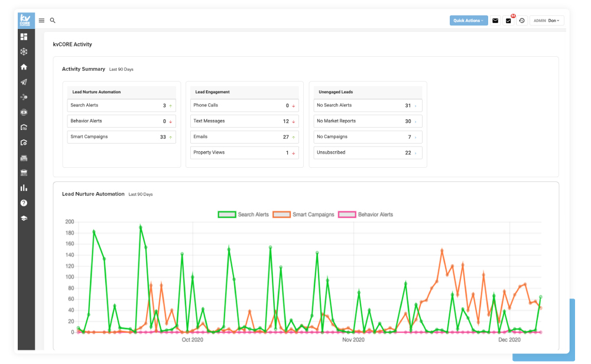Expand the Quick Actions dropdown
Screen dimensions: 591x364
click(469, 20)
